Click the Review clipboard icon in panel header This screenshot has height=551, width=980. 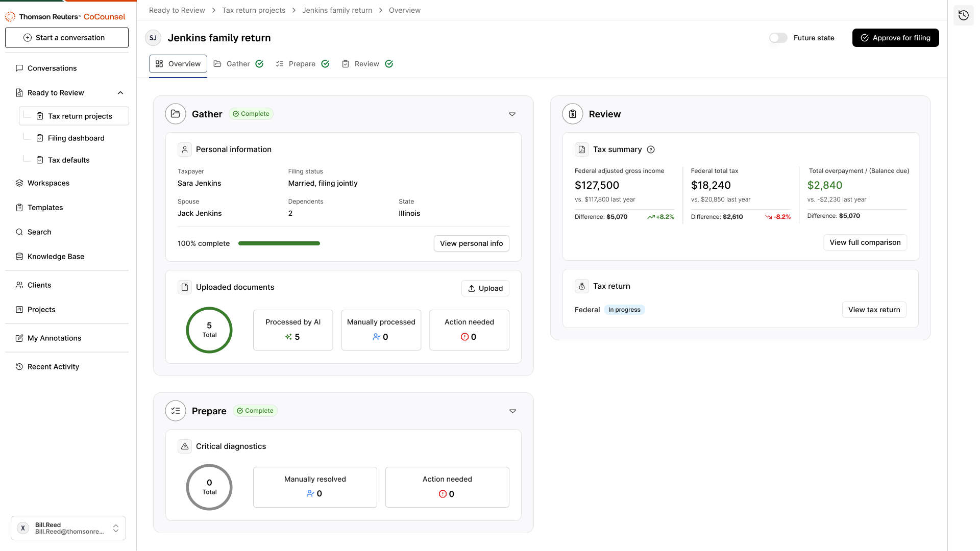tap(573, 114)
